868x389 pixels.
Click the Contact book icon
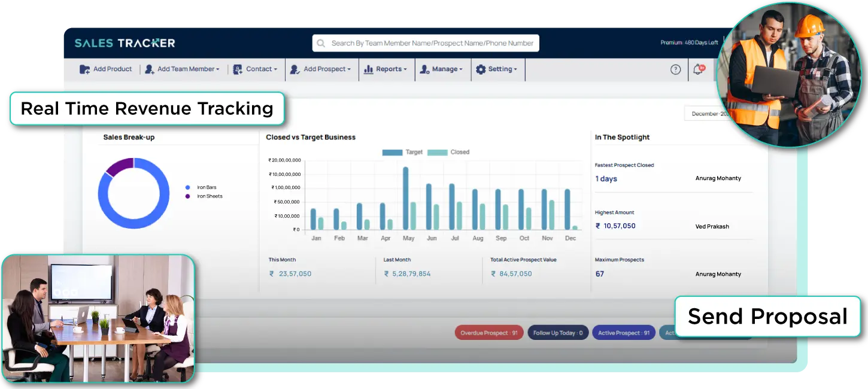(238, 69)
